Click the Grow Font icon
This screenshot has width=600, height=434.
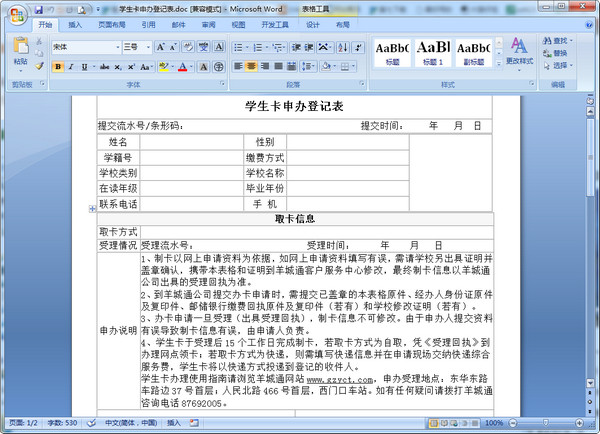161,47
